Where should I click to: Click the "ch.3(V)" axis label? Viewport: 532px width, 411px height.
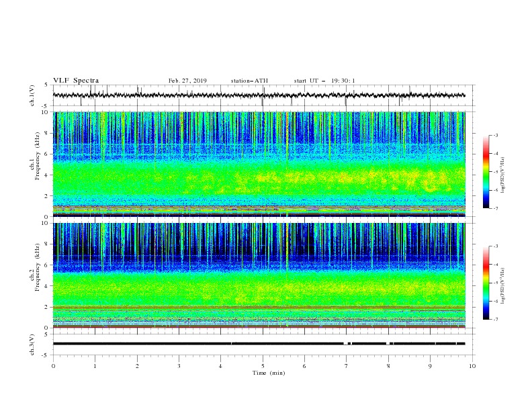(32, 345)
